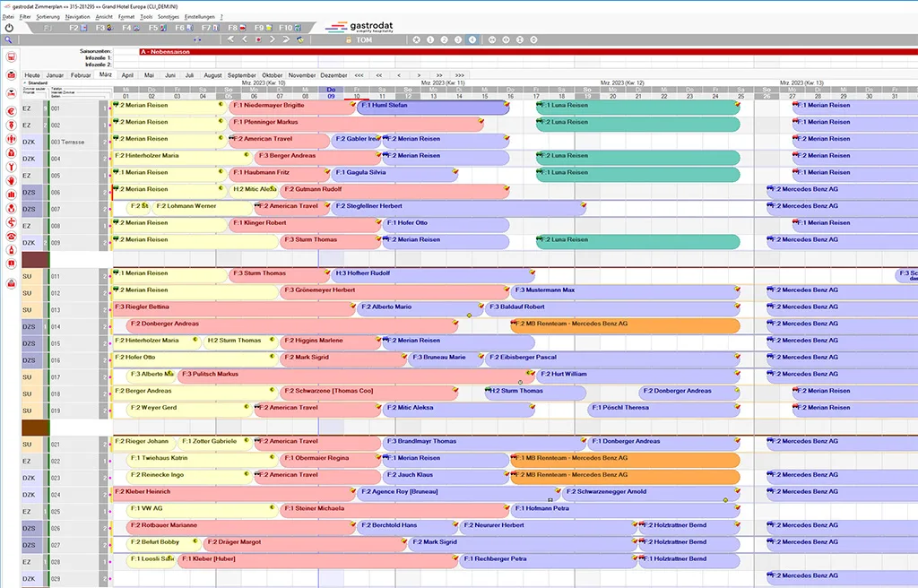This screenshot has width=918, height=588.
Task: Switch to view preset circle 1
Action: pyautogui.click(x=430, y=39)
